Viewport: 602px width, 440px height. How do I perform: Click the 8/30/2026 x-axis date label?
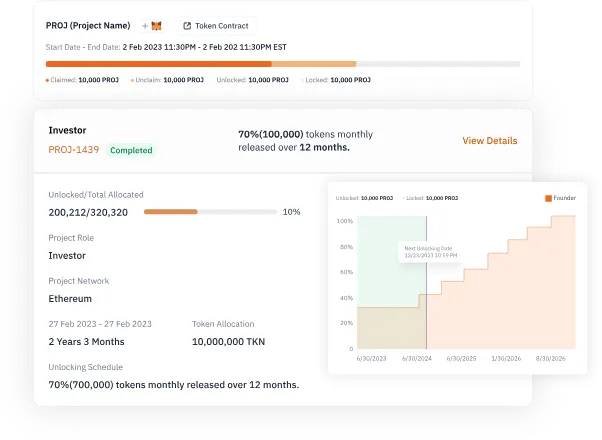[x=551, y=358]
